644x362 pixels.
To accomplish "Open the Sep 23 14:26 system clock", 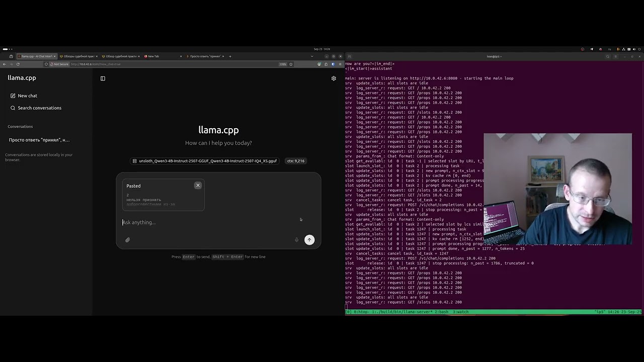I will 322,49.
